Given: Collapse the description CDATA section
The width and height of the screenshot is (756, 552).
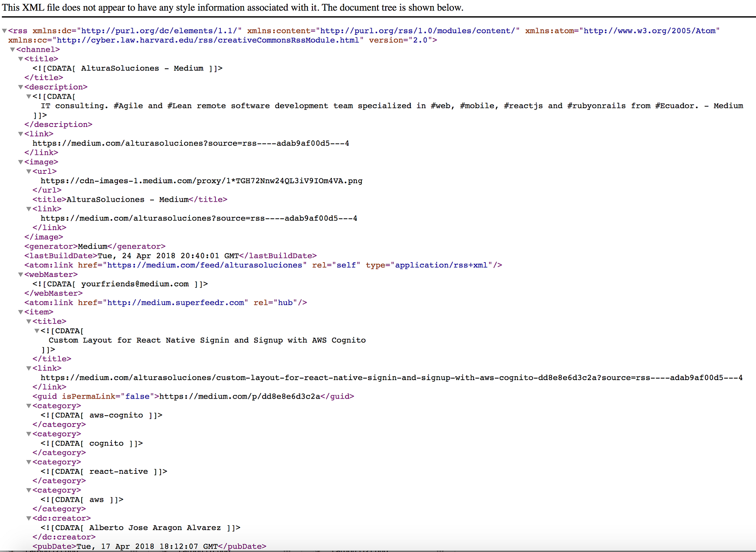Looking at the screenshot, I should click(29, 96).
